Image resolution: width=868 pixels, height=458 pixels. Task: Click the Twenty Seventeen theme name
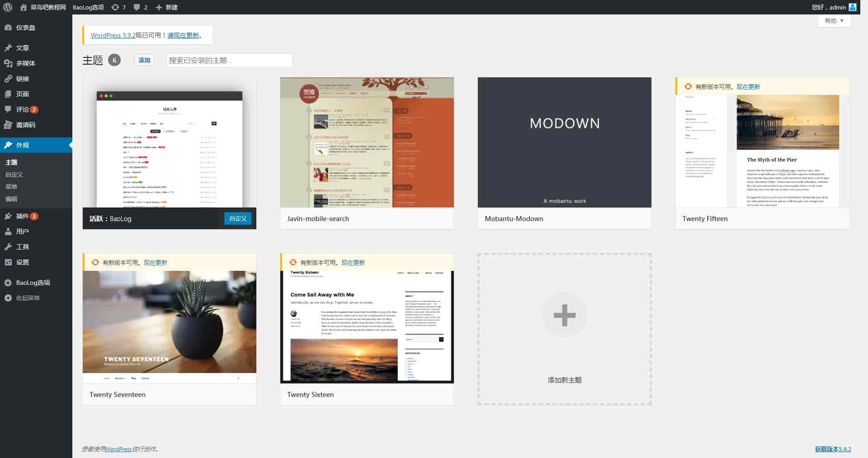click(118, 395)
